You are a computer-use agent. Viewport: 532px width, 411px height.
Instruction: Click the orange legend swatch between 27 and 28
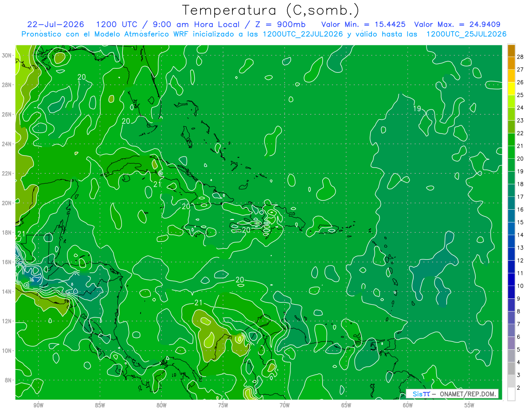click(x=511, y=63)
